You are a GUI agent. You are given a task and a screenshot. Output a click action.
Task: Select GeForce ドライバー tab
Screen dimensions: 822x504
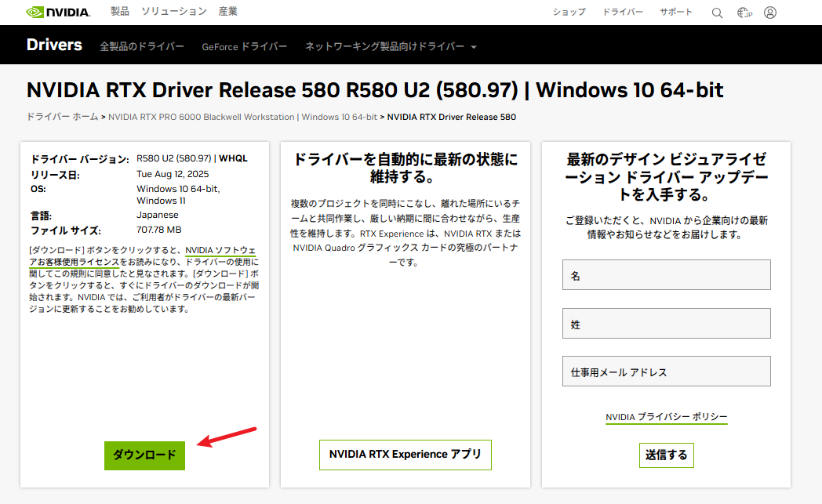point(245,47)
